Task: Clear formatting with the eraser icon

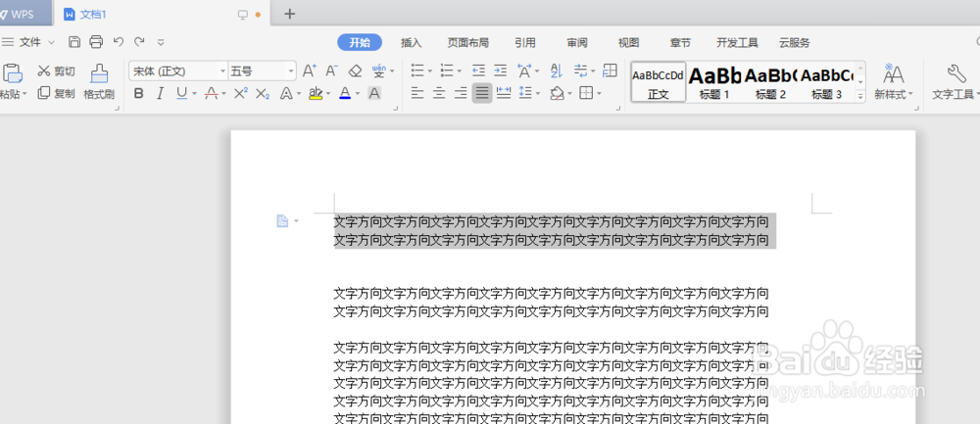Action: pyautogui.click(x=355, y=71)
